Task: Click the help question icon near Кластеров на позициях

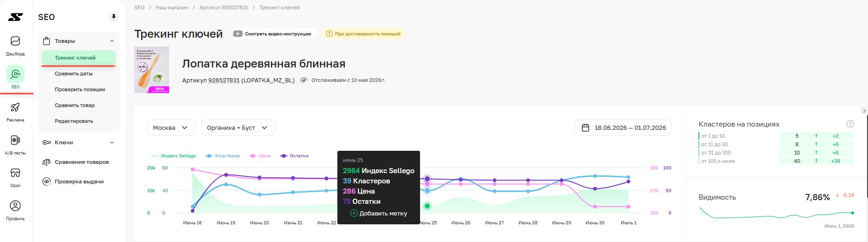Action: coord(850,124)
